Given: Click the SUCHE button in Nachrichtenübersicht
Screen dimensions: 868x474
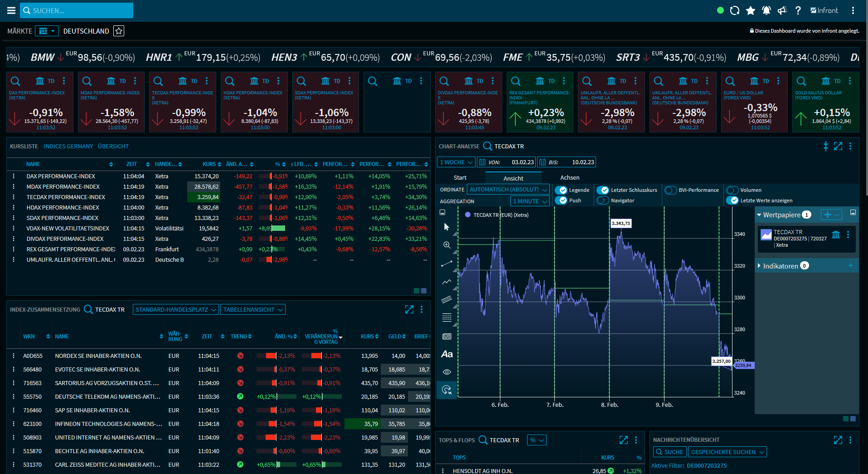Looking at the screenshot, I should 669,452.
